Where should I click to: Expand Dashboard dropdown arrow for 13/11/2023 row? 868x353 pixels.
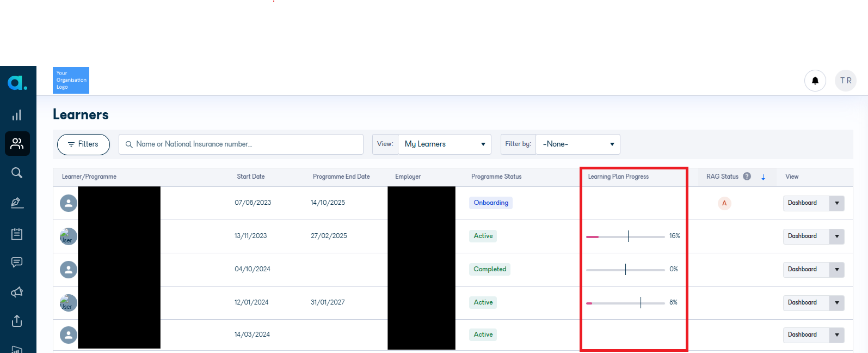coord(837,236)
